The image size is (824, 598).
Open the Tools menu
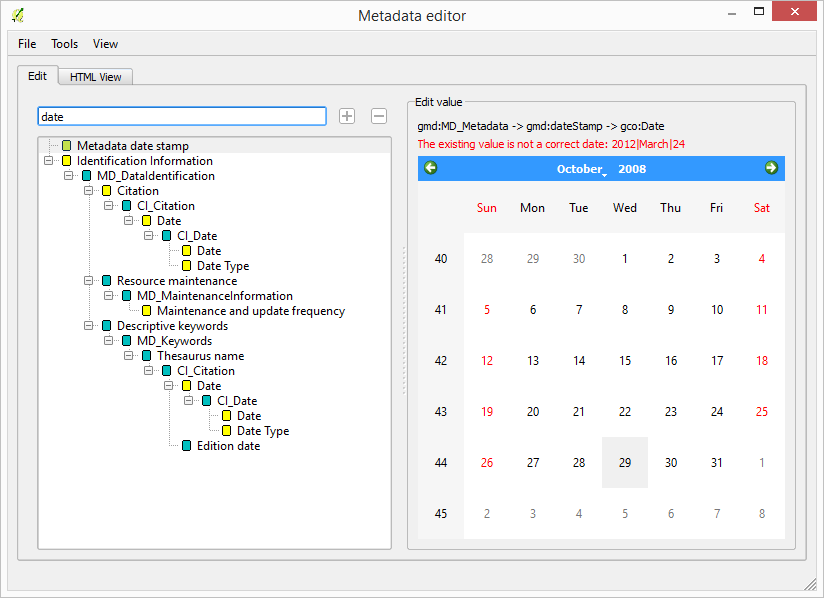[64, 44]
